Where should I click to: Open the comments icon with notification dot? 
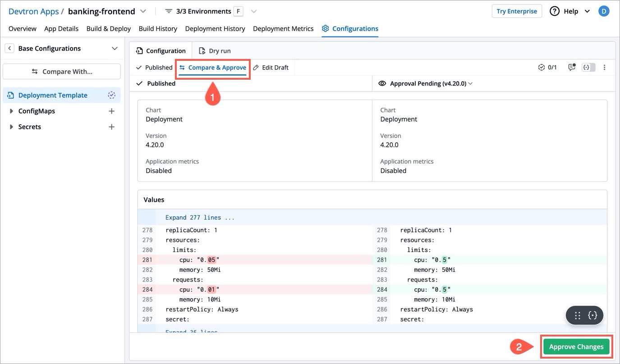click(572, 67)
